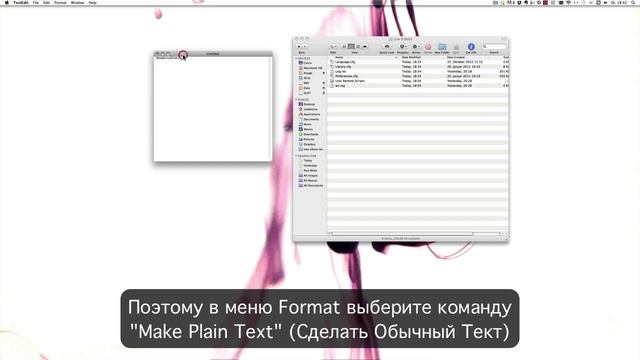
Task: Click inside the Untitled TextEdit document area
Action: (x=212, y=109)
